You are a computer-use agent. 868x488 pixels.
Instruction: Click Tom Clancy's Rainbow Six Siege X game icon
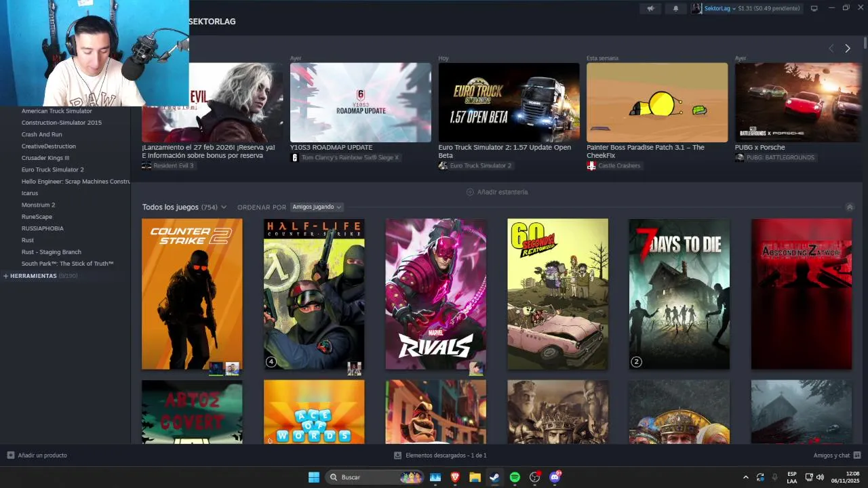[x=295, y=157]
